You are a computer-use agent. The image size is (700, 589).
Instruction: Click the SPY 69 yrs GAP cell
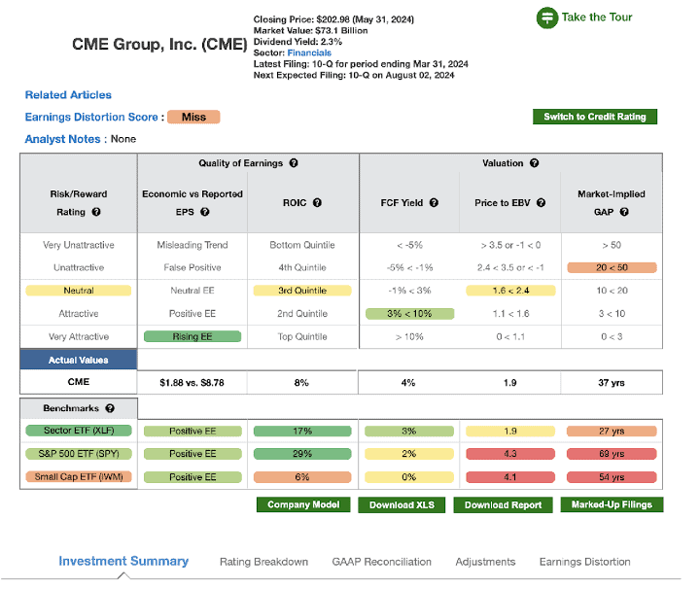[x=612, y=454]
